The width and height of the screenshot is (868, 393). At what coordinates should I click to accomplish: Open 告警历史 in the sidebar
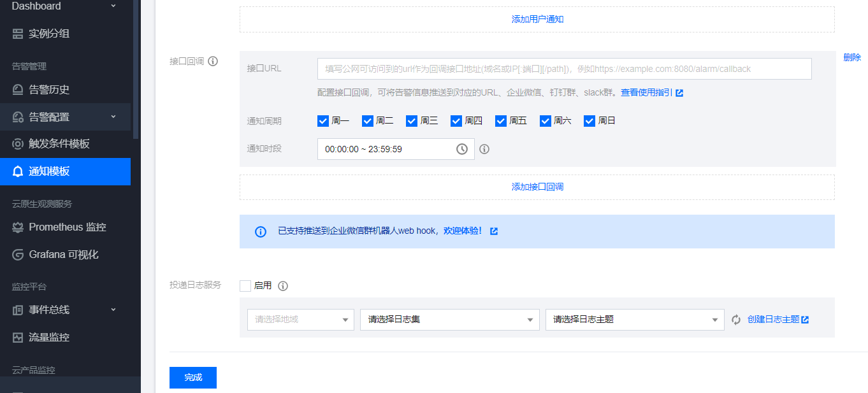49,90
